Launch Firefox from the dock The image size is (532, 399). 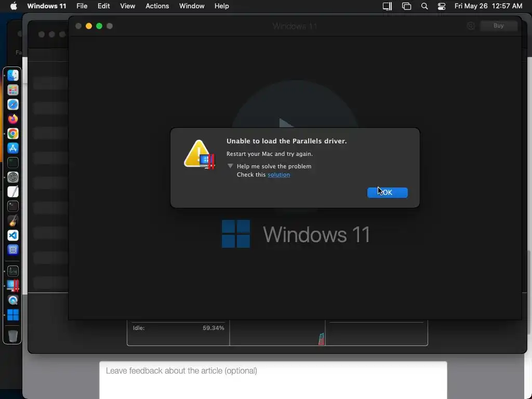click(13, 119)
